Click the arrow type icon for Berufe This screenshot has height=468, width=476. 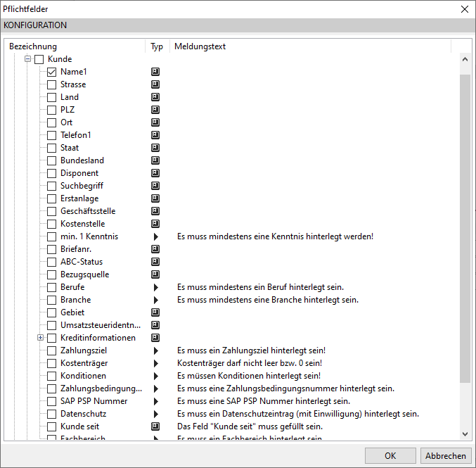click(155, 287)
